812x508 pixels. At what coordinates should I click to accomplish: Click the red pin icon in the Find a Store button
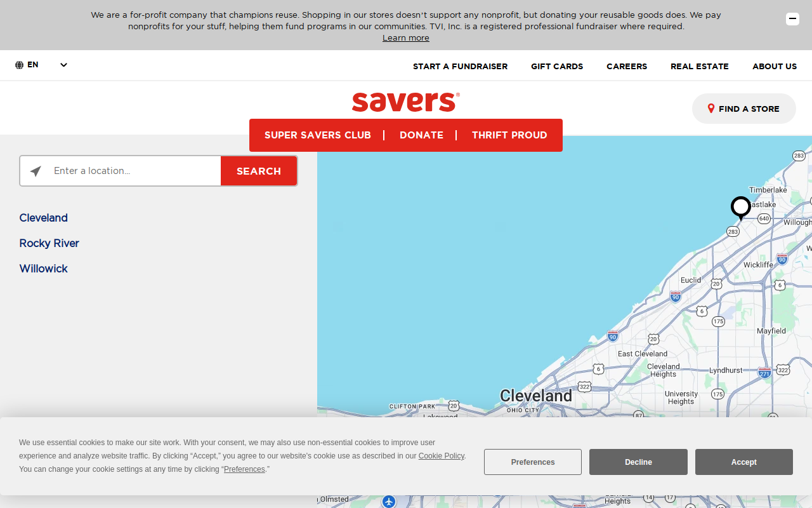click(711, 109)
